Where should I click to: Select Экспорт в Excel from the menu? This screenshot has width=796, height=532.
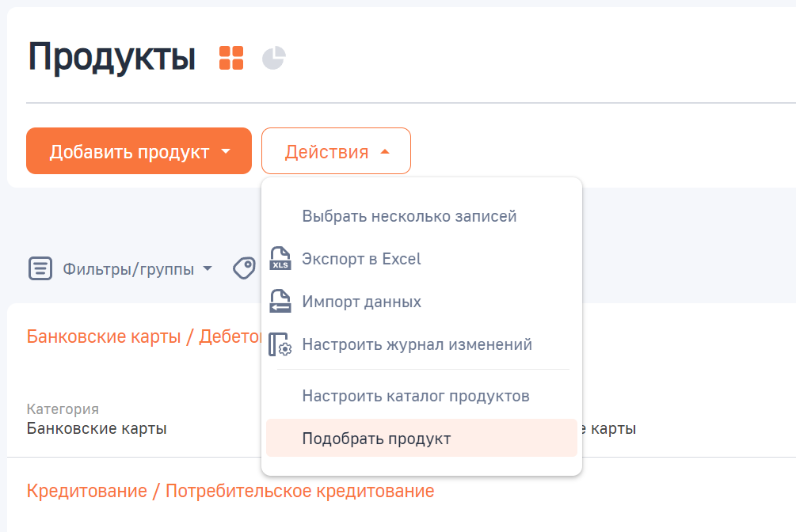click(x=360, y=259)
